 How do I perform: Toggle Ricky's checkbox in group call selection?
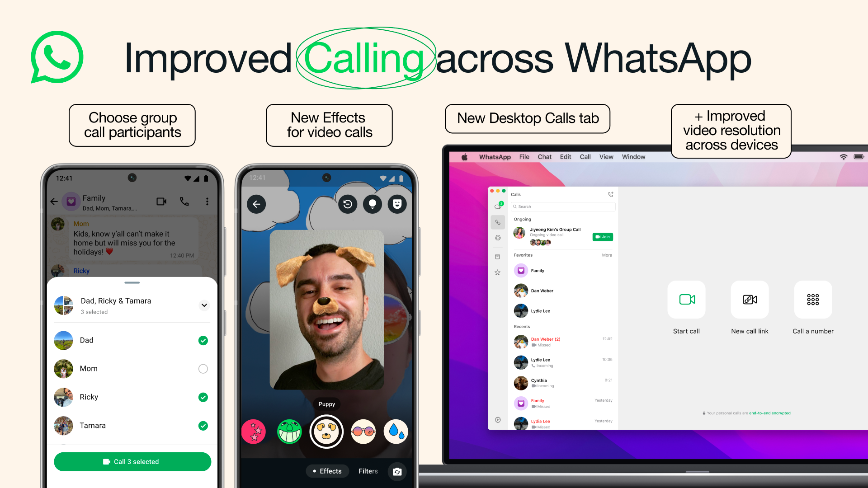202,397
